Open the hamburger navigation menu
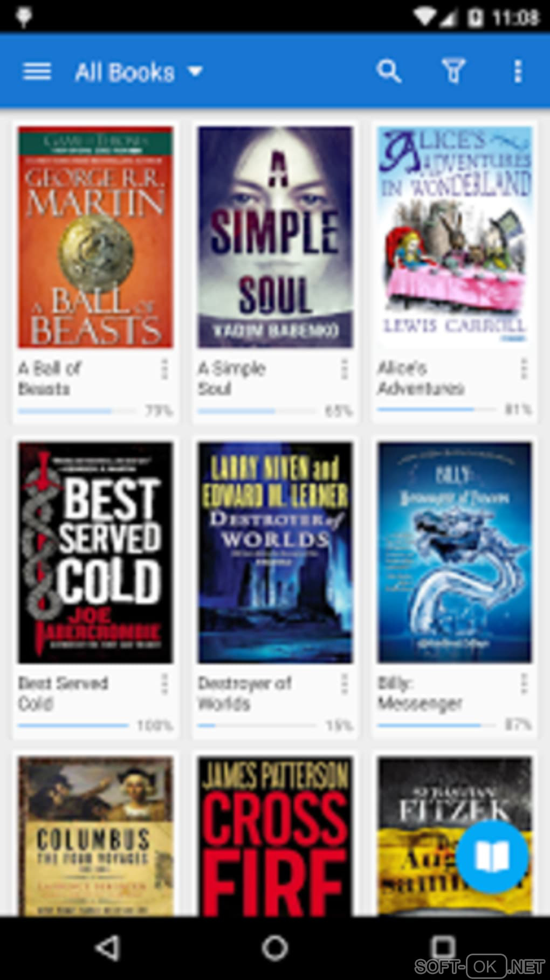Image resolution: width=550 pixels, height=980 pixels. (x=37, y=71)
